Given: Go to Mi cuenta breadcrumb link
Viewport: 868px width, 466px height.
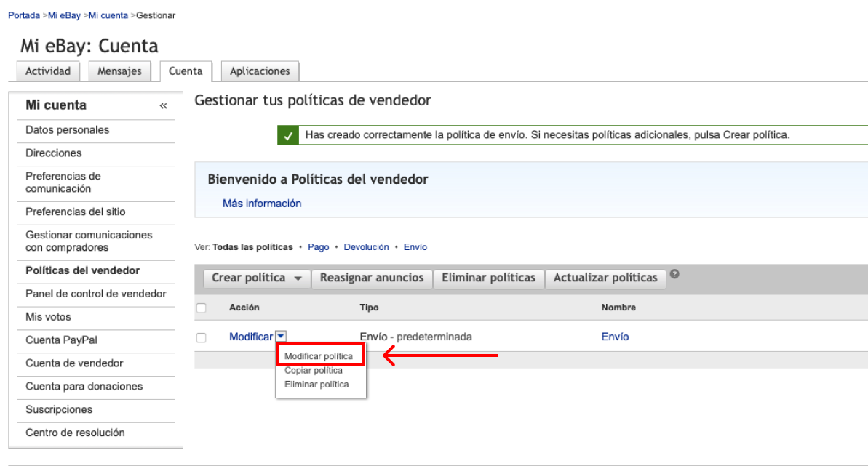Looking at the screenshot, I should point(108,15).
